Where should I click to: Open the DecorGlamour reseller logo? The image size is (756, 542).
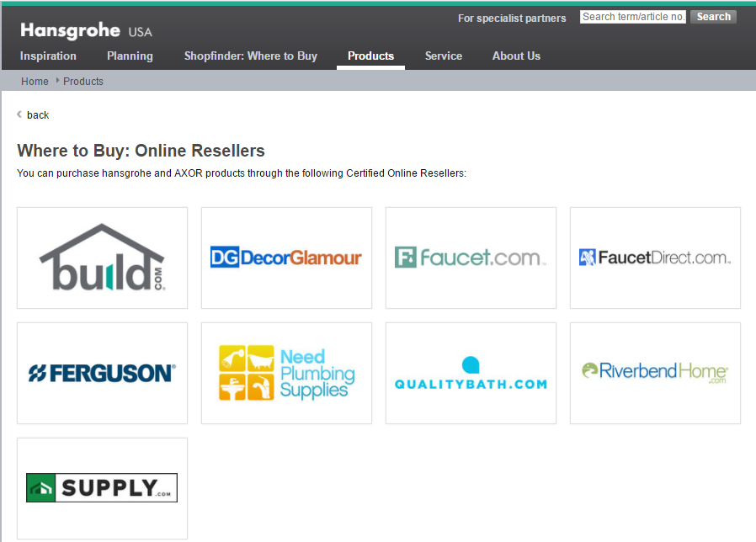point(286,258)
